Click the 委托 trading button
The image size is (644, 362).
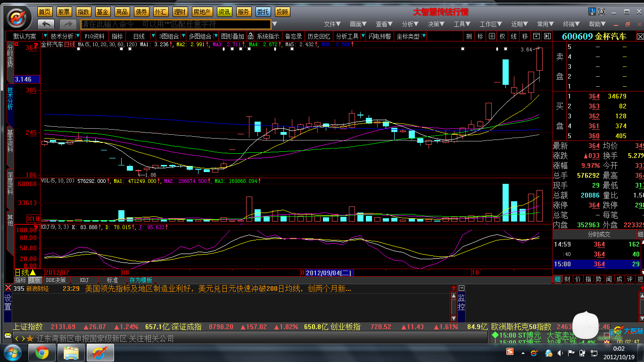click(x=263, y=12)
